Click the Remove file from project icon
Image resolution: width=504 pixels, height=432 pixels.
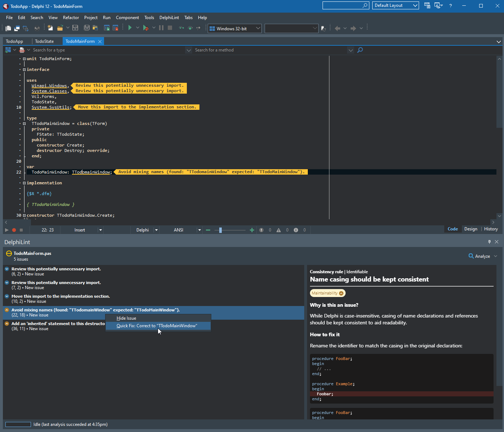116,28
